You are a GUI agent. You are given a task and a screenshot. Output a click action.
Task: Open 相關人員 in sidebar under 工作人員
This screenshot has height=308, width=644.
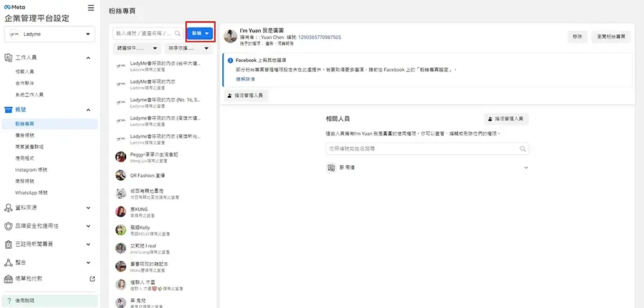tap(24, 72)
